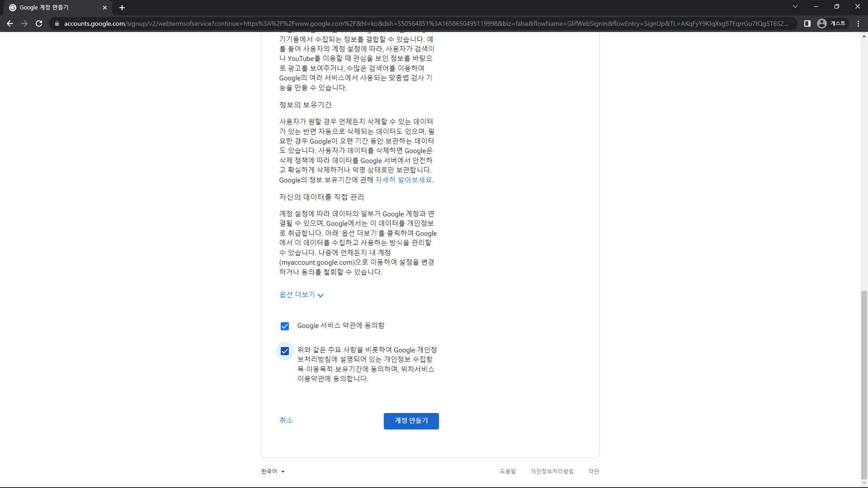Expand 옵션 더보기 section
Image resolution: width=868 pixels, height=488 pixels.
click(301, 295)
